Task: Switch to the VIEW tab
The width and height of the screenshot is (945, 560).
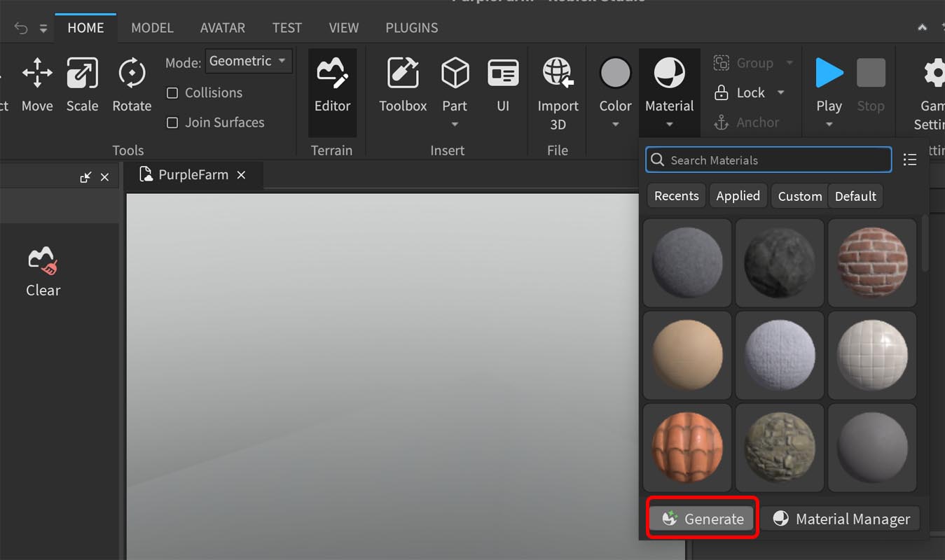Action: point(344,28)
